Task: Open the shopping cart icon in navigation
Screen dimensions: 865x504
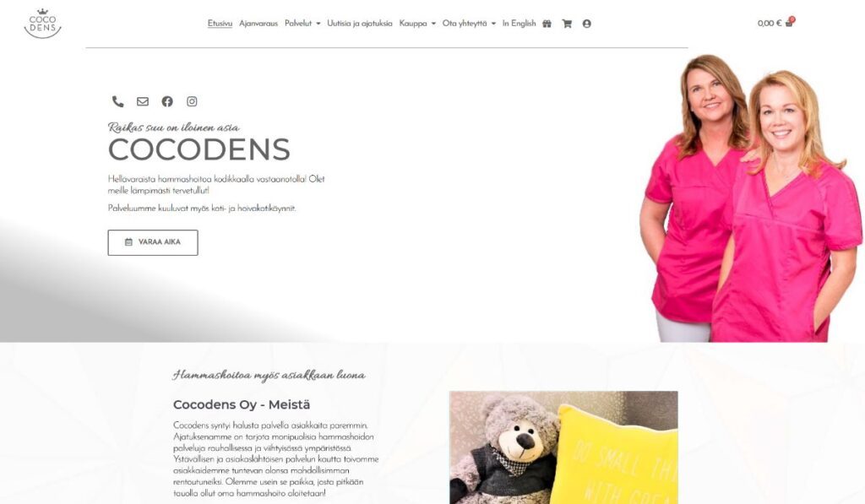Action: coord(567,24)
